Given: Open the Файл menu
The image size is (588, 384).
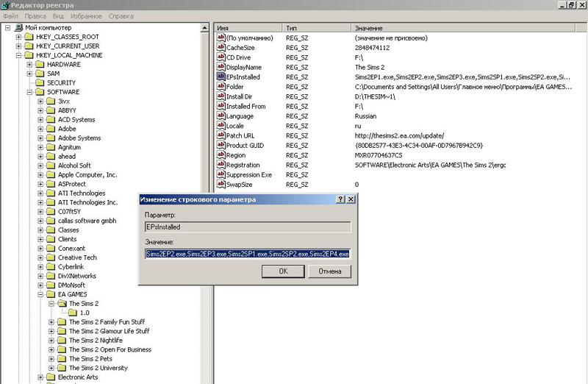Looking at the screenshot, I should pyautogui.click(x=10, y=15).
